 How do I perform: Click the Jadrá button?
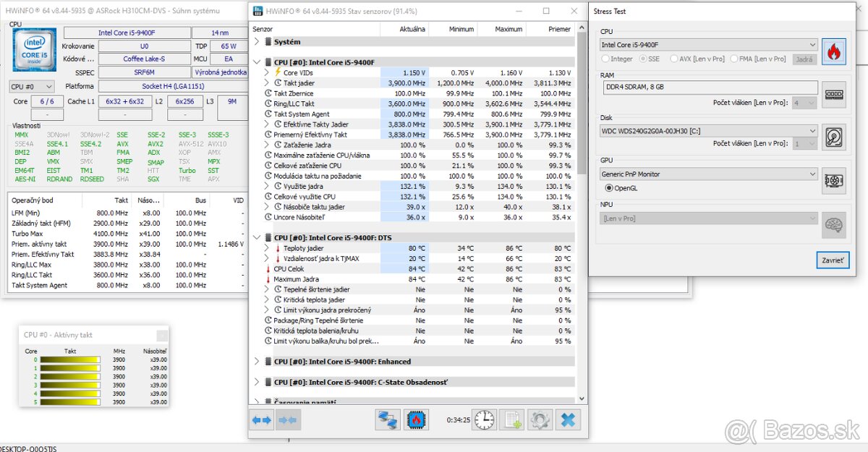point(804,59)
